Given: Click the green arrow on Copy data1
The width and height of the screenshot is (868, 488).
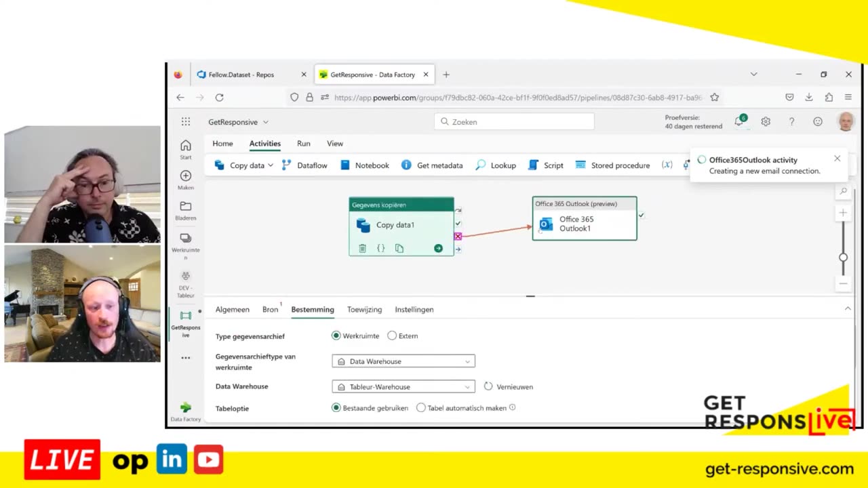Looking at the screenshot, I should (x=438, y=249).
